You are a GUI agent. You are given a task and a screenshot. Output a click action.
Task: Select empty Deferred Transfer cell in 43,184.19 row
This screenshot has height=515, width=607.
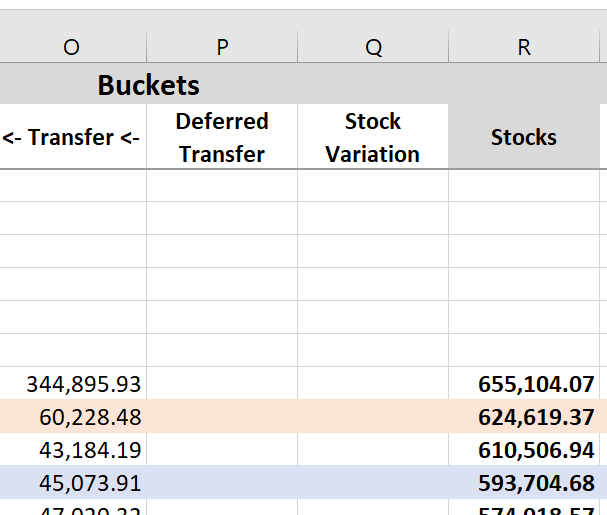pyautogui.click(x=222, y=449)
